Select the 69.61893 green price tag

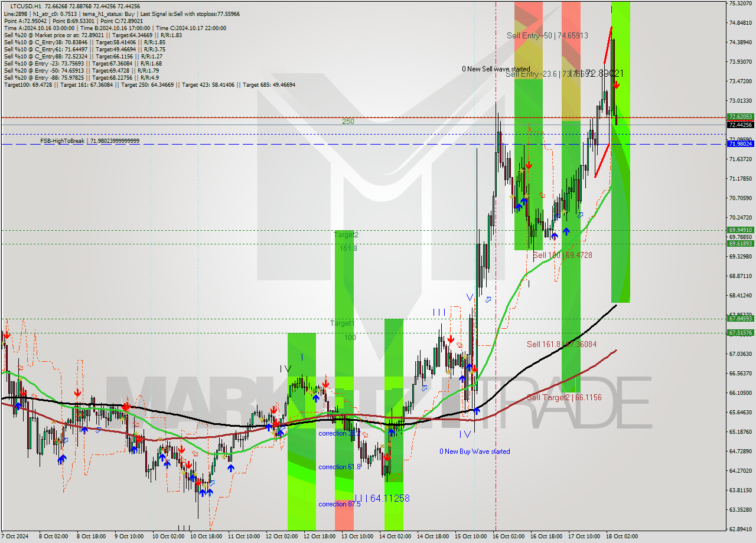pyautogui.click(x=741, y=243)
